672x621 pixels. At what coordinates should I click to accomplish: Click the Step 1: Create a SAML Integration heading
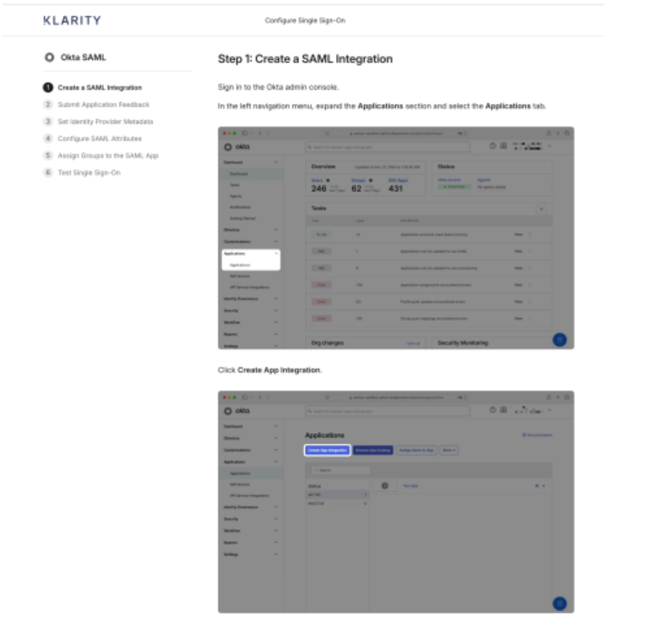point(305,59)
